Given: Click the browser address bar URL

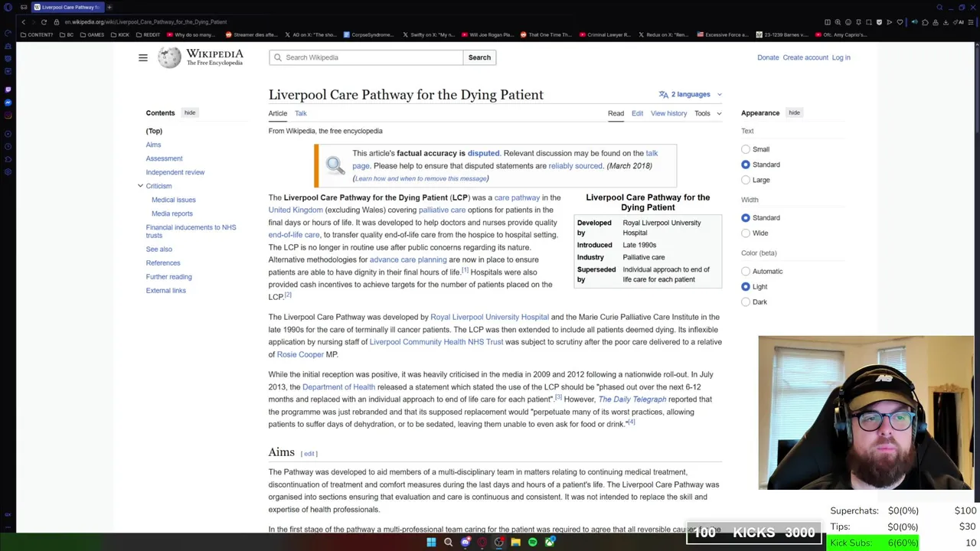Looking at the screenshot, I should (x=145, y=22).
